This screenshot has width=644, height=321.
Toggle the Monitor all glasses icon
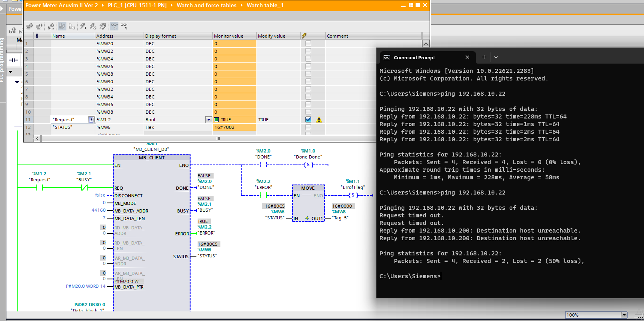pos(114,26)
